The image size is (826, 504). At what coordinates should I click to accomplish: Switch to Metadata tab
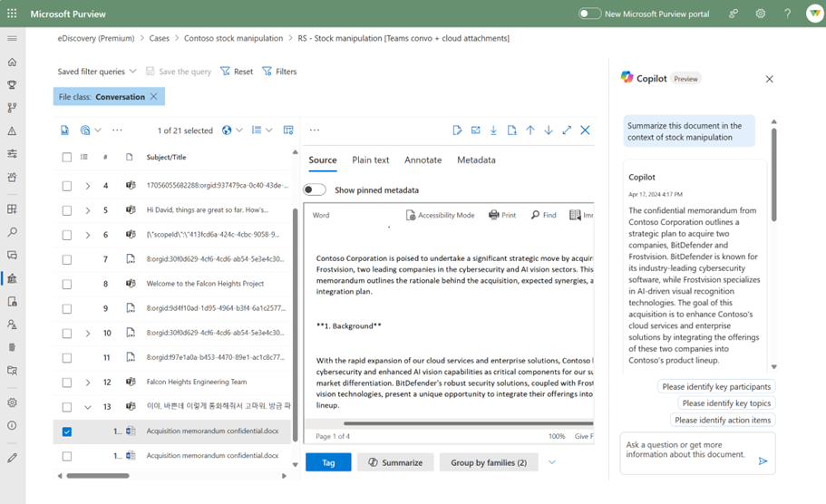pyautogui.click(x=476, y=160)
